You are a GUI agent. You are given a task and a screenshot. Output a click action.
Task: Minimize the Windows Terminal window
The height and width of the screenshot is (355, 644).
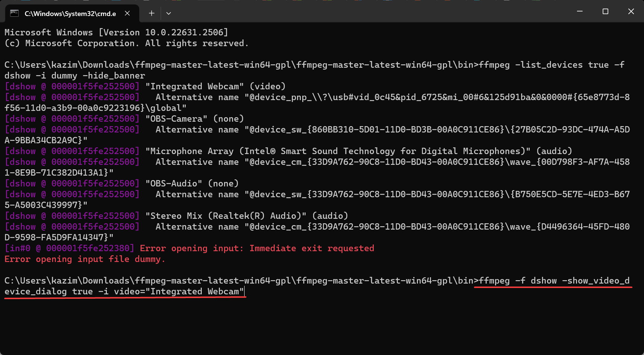point(579,11)
